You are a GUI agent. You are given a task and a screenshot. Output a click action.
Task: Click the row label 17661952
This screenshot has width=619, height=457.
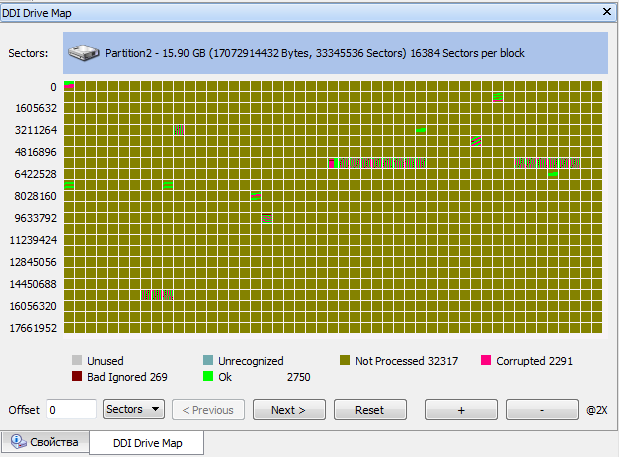(x=33, y=328)
